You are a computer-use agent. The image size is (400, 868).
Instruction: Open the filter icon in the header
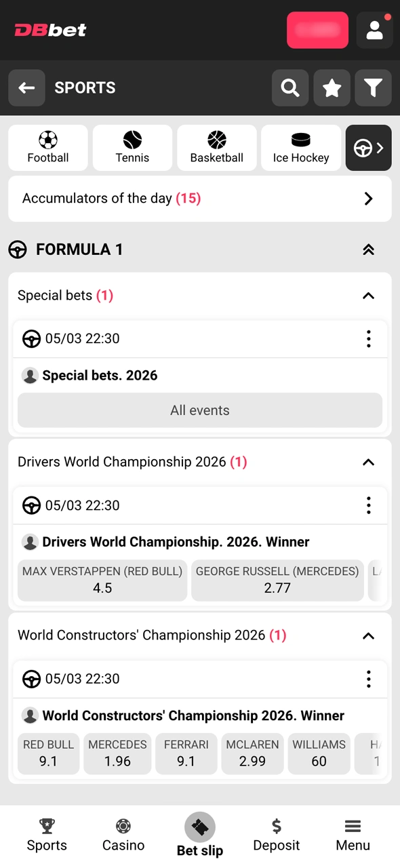pyautogui.click(x=373, y=88)
